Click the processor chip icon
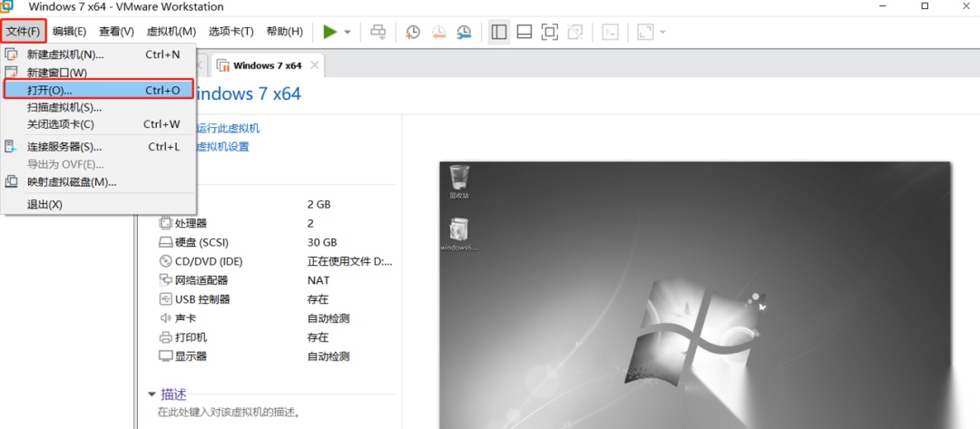 click(165, 223)
